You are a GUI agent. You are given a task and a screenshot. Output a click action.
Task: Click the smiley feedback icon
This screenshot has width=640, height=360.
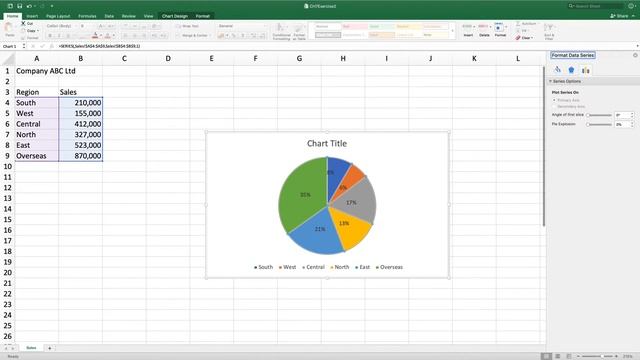pos(631,6)
